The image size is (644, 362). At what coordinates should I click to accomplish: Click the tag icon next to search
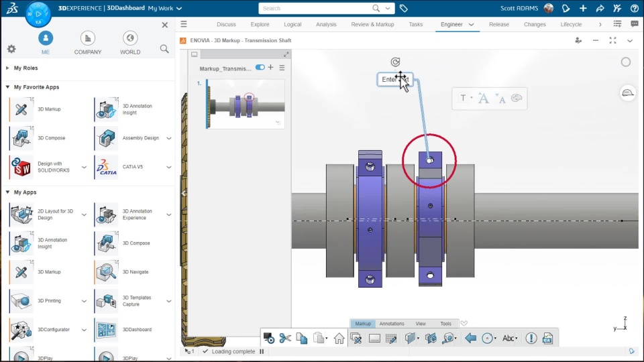[404, 8]
